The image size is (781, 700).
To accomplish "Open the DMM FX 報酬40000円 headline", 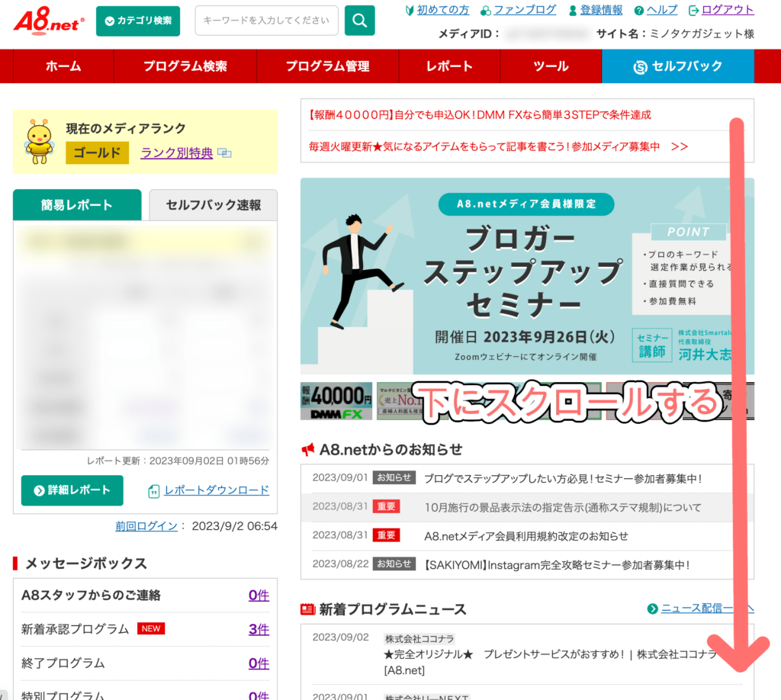I will [480, 115].
